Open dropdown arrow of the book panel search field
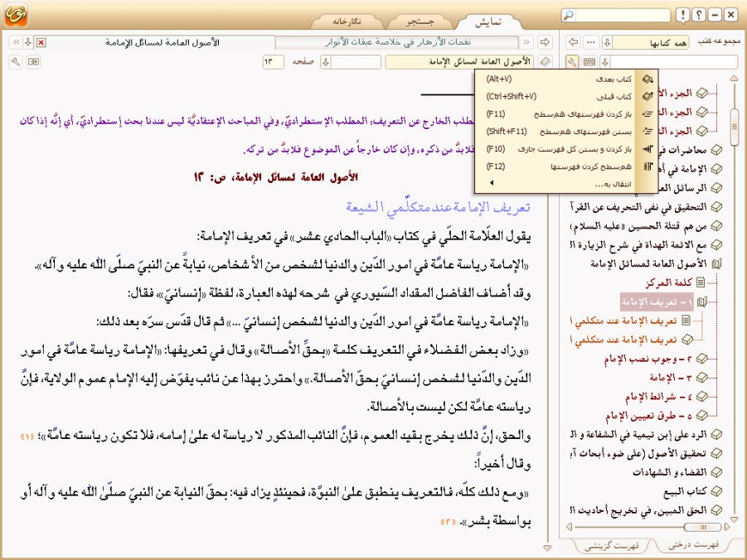The image size is (747, 560). pos(605,61)
